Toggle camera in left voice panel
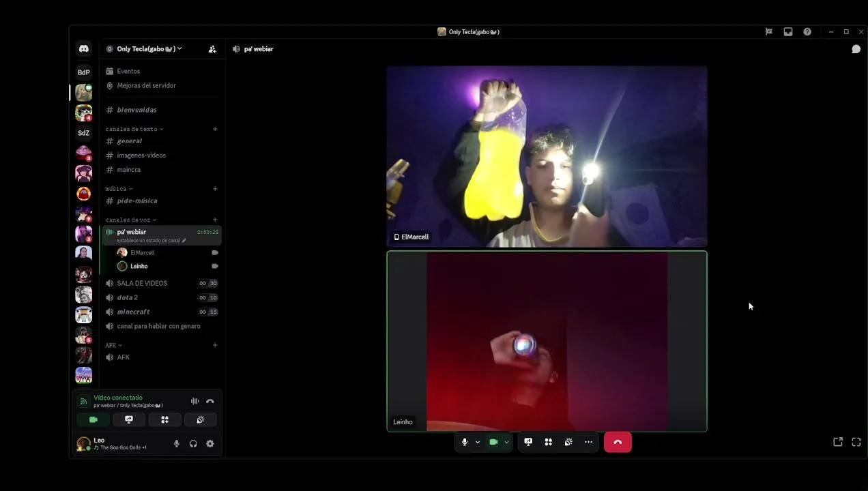 93,419
